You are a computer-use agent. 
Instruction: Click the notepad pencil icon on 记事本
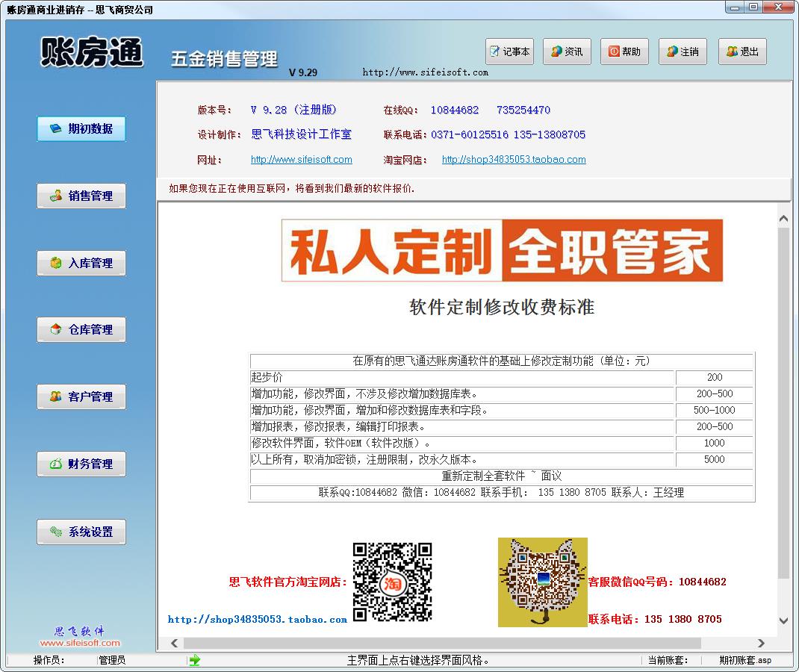pos(495,52)
